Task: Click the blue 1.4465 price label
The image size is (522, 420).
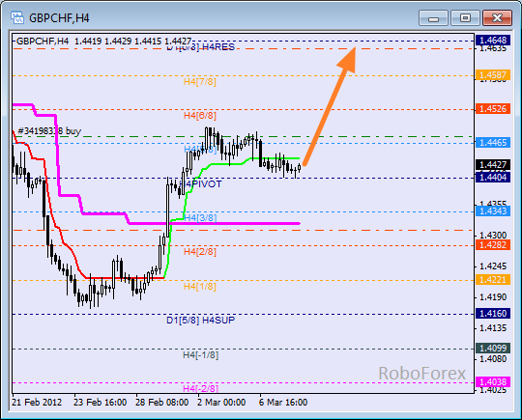Action: [493, 143]
